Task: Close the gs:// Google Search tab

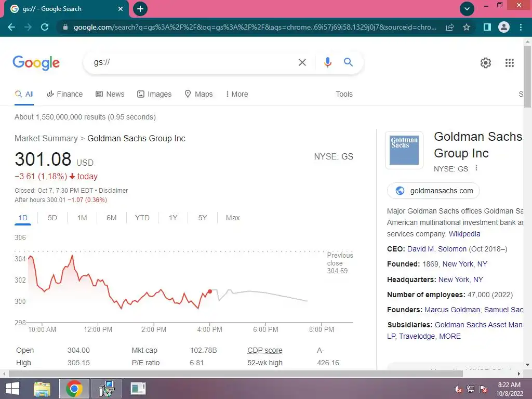Action: pos(121,9)
